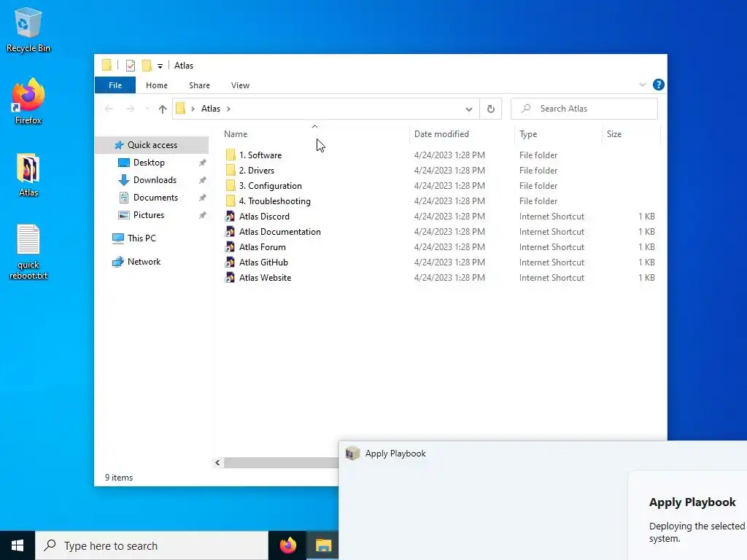Refresh the Atlas folder view

coord(491,109)
